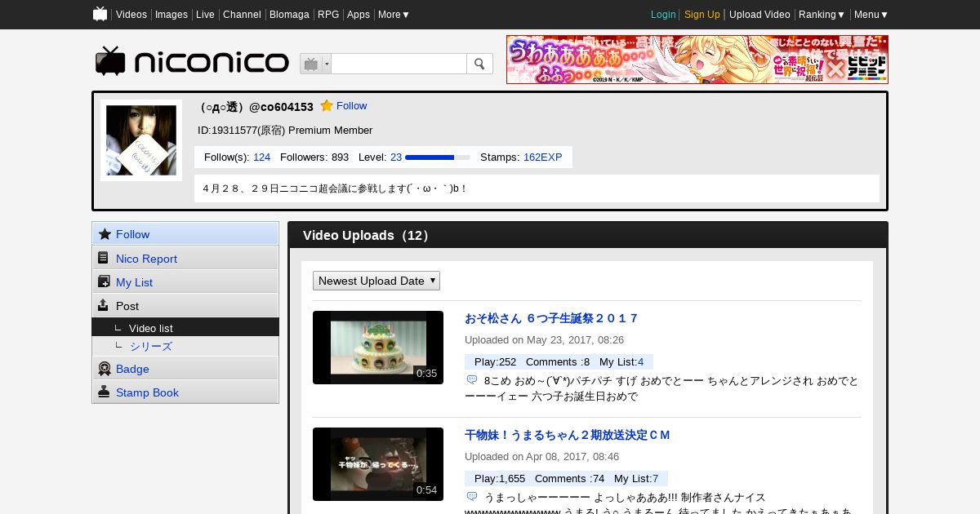Click the My List plus icon
This screenshot has width=980, height=514.
click(x=104, y=281)
